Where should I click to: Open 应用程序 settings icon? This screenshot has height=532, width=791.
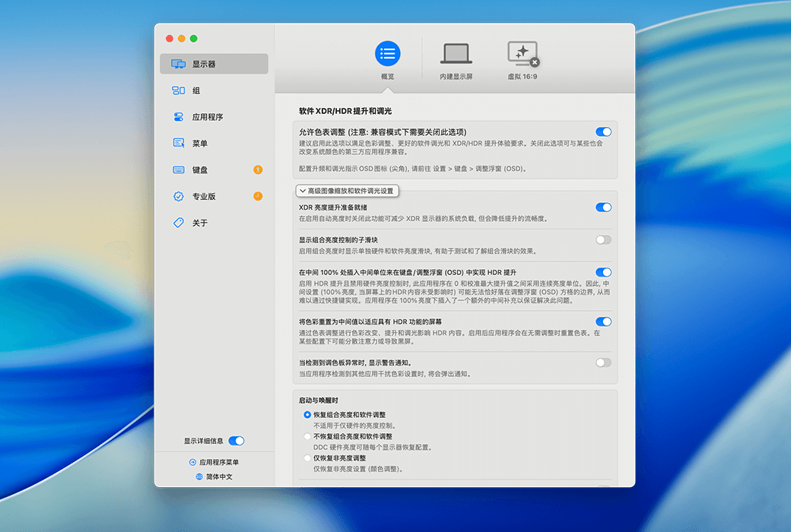179,117
